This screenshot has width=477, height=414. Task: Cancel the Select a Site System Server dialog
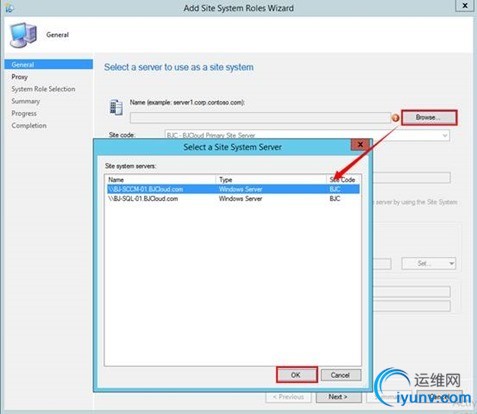340,375
